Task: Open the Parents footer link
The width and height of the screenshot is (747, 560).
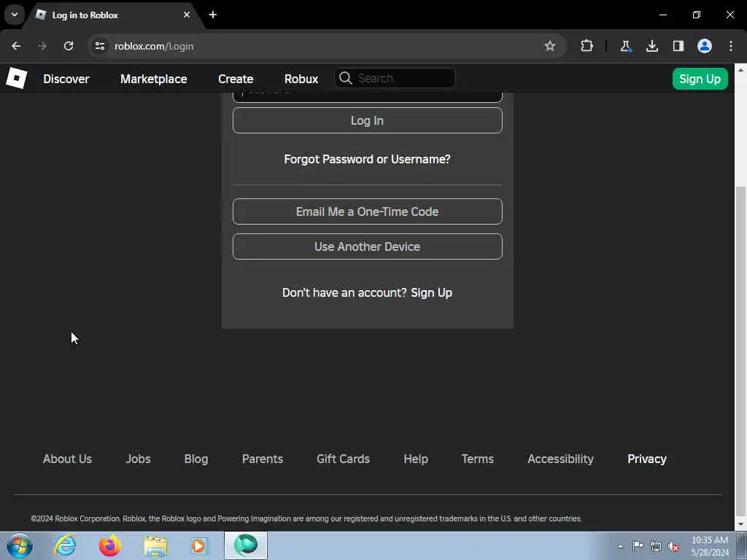Action: pos(263,459)
